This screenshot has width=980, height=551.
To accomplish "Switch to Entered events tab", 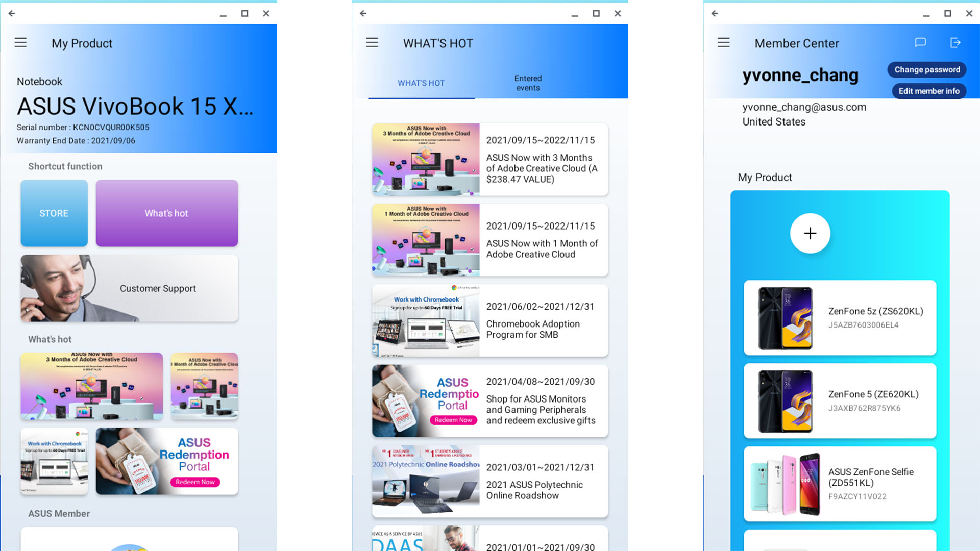I will click(x=528, y=83).
